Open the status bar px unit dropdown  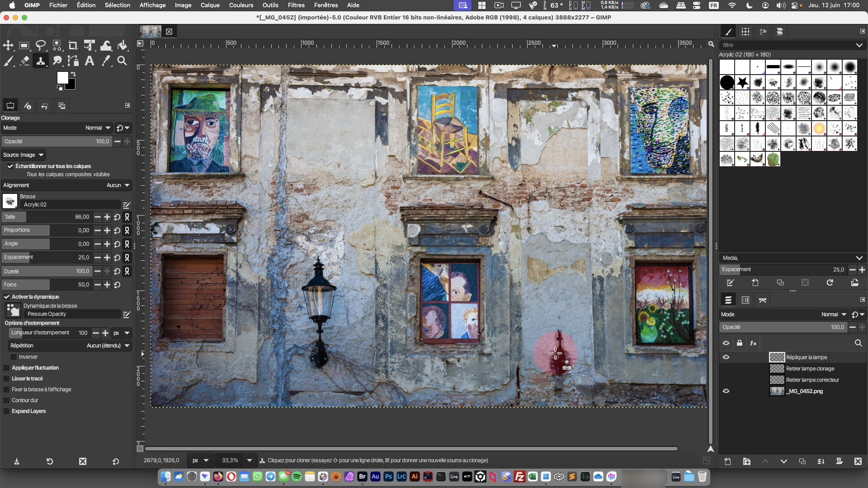(x=200, y=460)
